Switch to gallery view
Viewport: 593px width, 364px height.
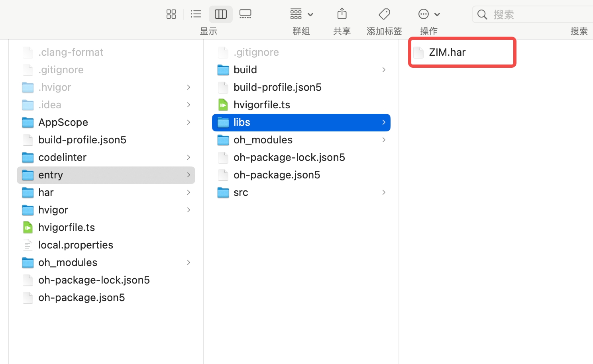point(245,14)
